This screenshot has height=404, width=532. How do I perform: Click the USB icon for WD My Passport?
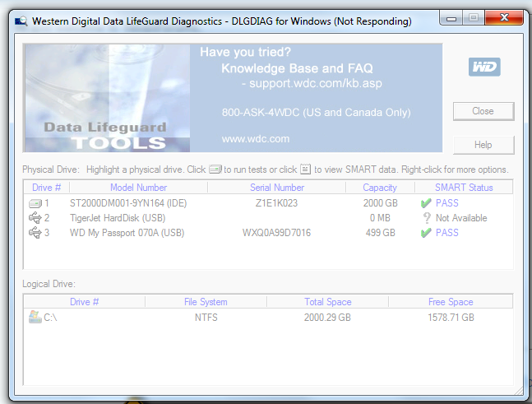[35, 233]
